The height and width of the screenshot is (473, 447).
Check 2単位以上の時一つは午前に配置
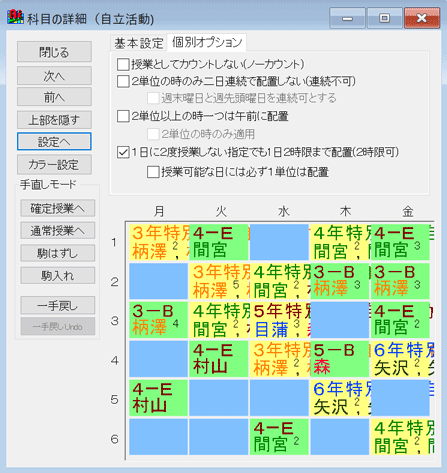[123, 116]
